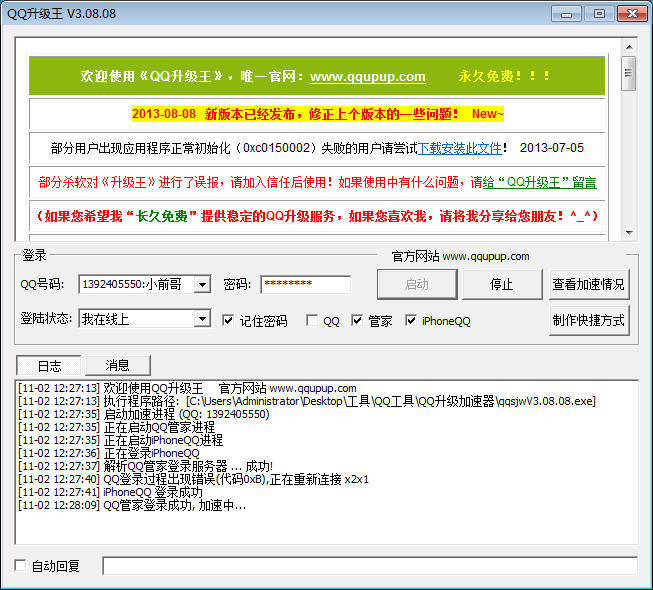Switch to the 消息 tab
This screenshot has width=653, height=590.
pyautogui.click(x=117, y=365)
